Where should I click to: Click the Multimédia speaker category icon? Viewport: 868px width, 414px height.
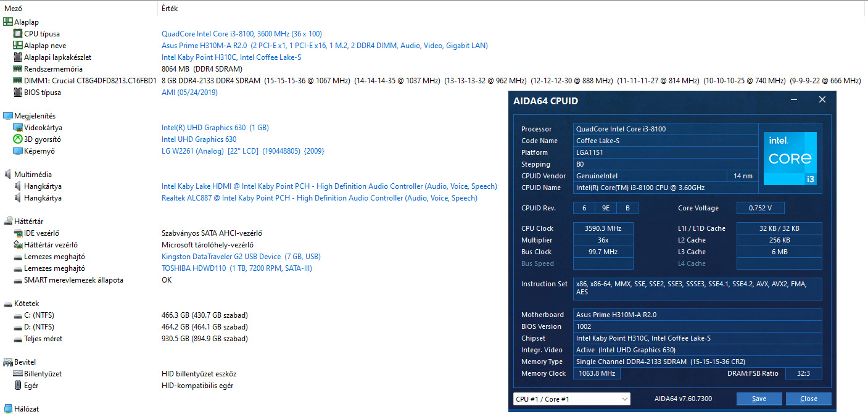(8, 175)
